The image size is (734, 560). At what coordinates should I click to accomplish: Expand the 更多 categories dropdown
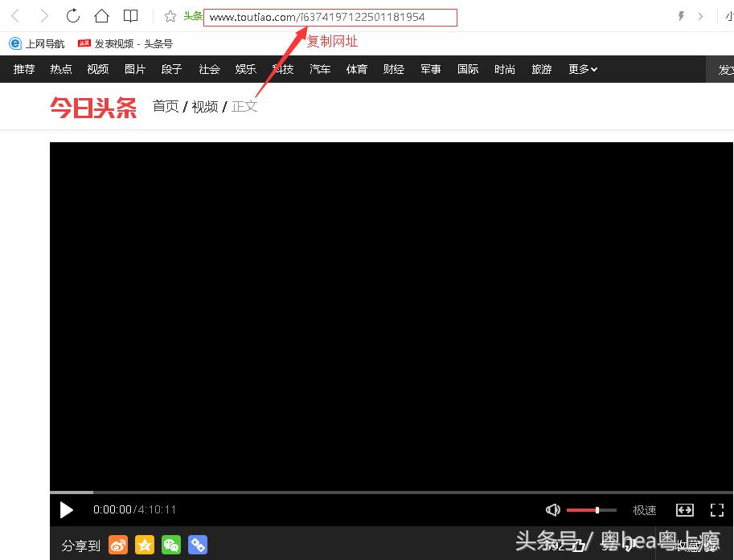[x=582, y=69]
